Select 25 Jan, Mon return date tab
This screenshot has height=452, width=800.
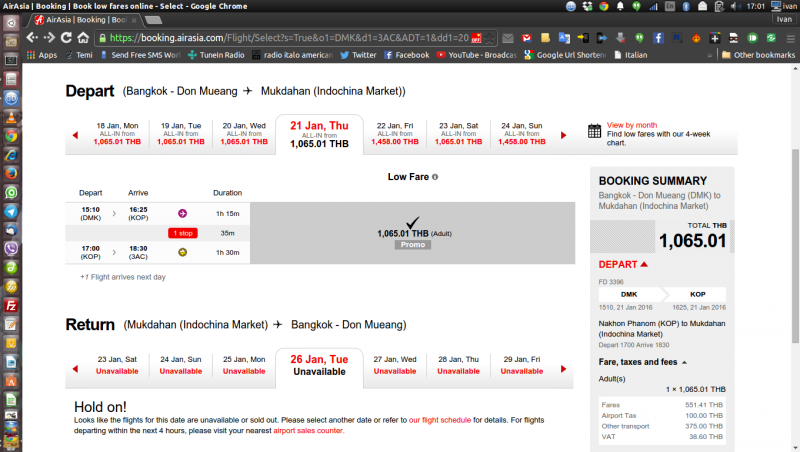click(x=244, y=365)
